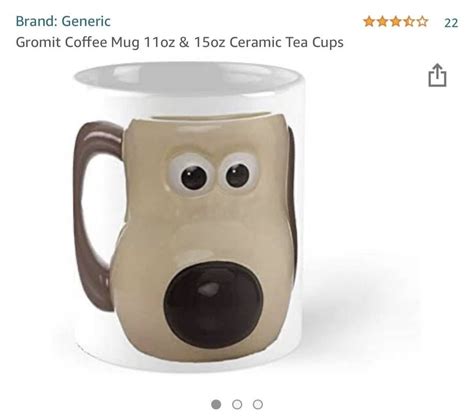
Task: Switch to the third image carousel dot
Action: click(258, 404)
